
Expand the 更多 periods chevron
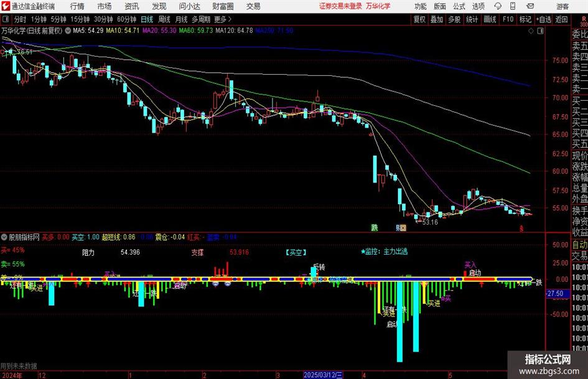coord(223,19)
